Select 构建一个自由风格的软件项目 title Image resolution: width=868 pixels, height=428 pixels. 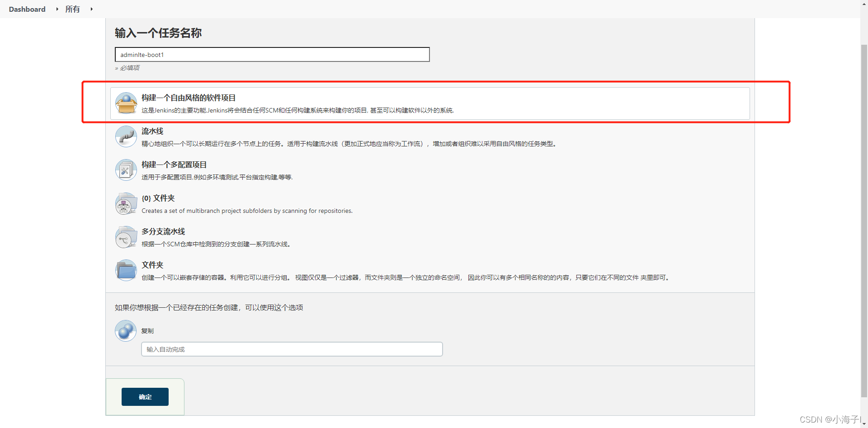coord(189,98)
